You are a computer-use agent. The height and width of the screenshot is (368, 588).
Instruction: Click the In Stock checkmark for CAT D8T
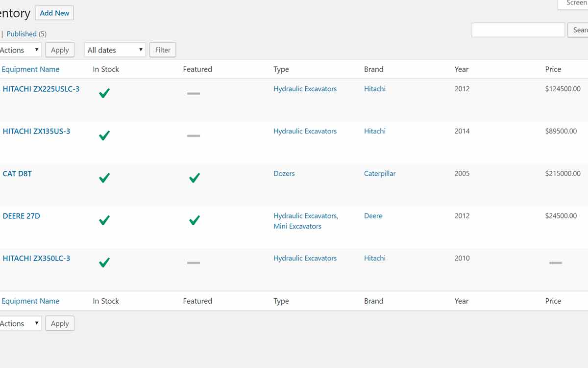(104, 178)
